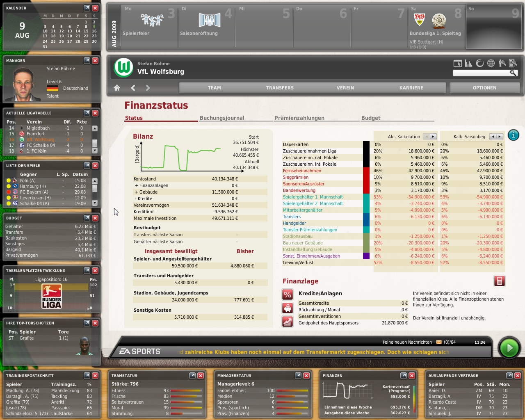Open the document search icon

tap(513, 63)
